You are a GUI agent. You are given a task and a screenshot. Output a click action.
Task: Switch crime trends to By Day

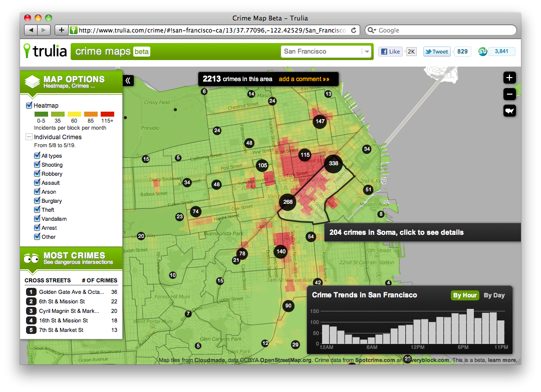[x=494, y=295]
